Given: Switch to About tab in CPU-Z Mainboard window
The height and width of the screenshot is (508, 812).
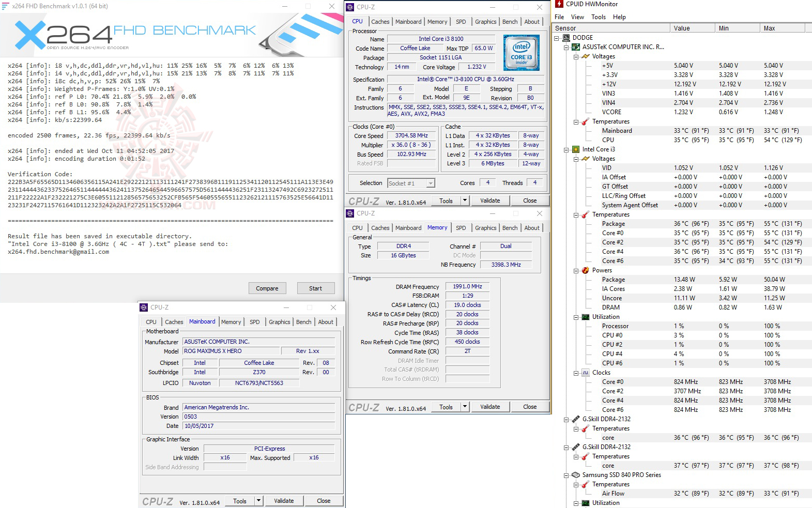Looking at the screenshot, I should pos(326,322).
